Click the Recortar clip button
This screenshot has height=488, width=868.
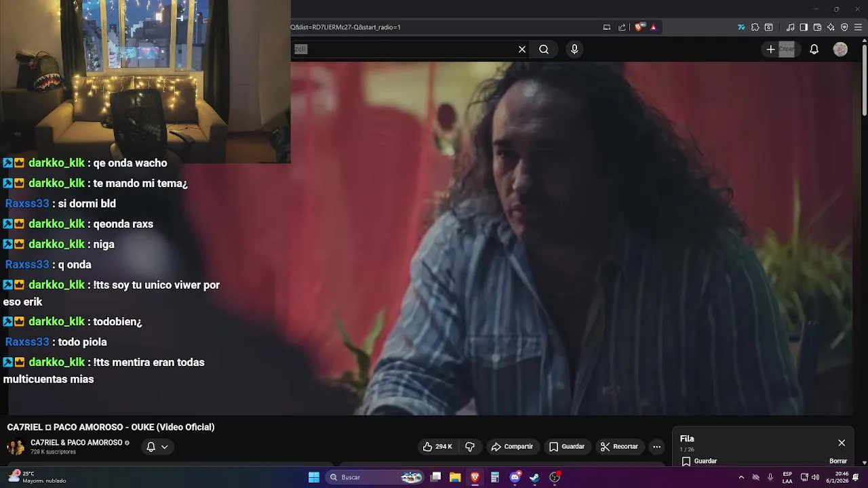tap(619, 447)
